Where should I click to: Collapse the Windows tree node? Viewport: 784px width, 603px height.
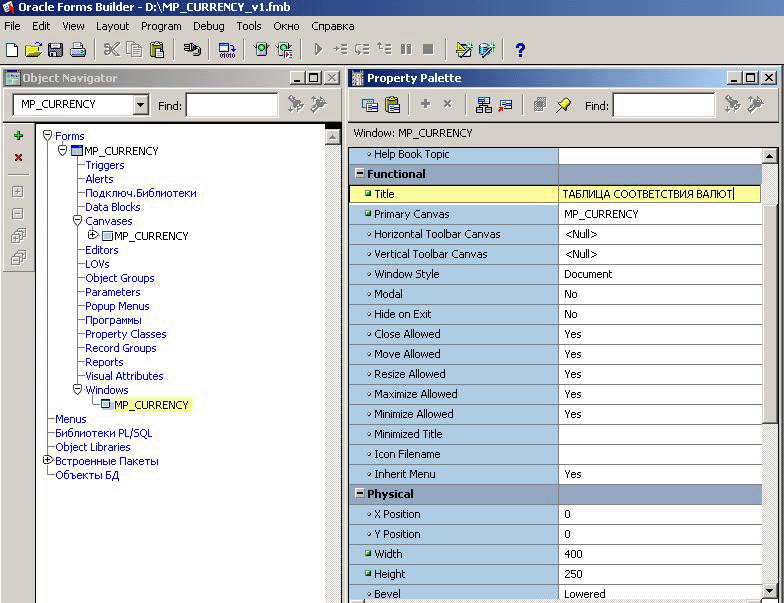point(78,389)
